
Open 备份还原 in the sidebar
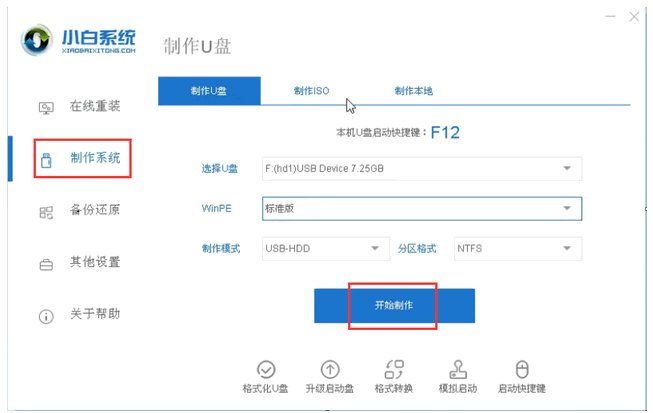[x=95, y=210]
